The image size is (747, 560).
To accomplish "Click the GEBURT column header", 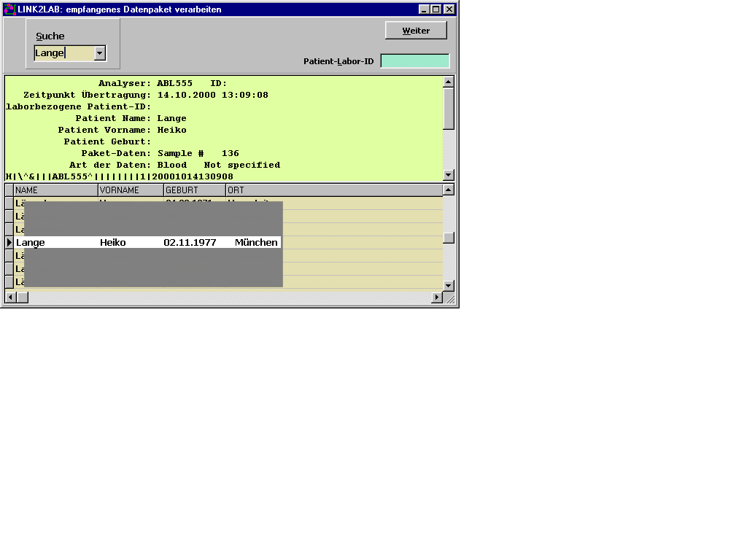I will click(x=195, y=190).
